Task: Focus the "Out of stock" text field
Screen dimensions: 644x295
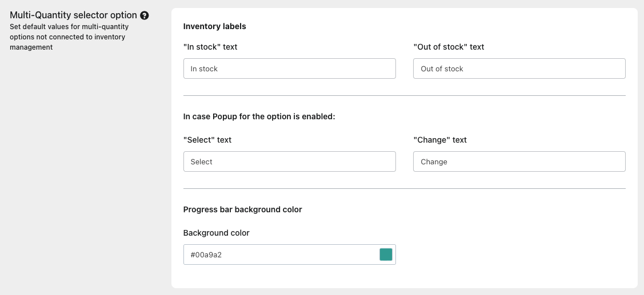Action: point(519,68)
